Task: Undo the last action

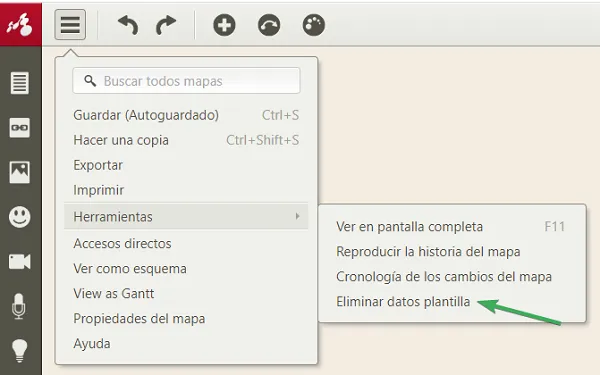Action: point(128,25)
